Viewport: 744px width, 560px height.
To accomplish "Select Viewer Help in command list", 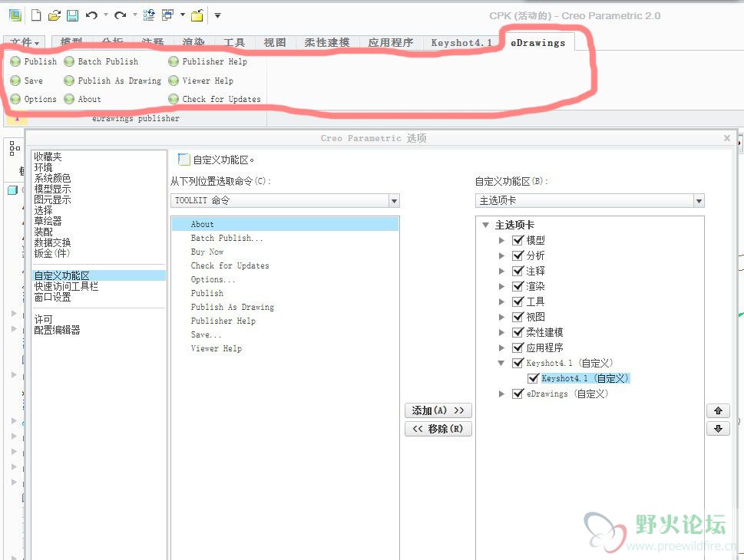I will (285, 348).
